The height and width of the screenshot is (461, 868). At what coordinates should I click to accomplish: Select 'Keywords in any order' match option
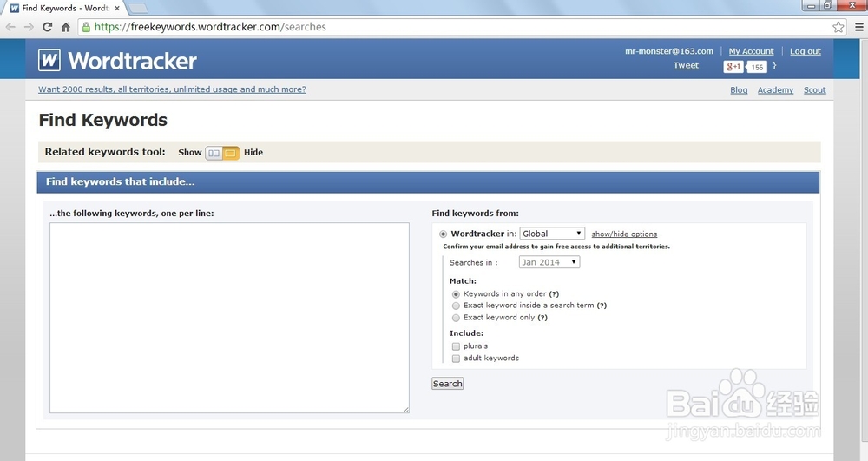pos(457,294)
